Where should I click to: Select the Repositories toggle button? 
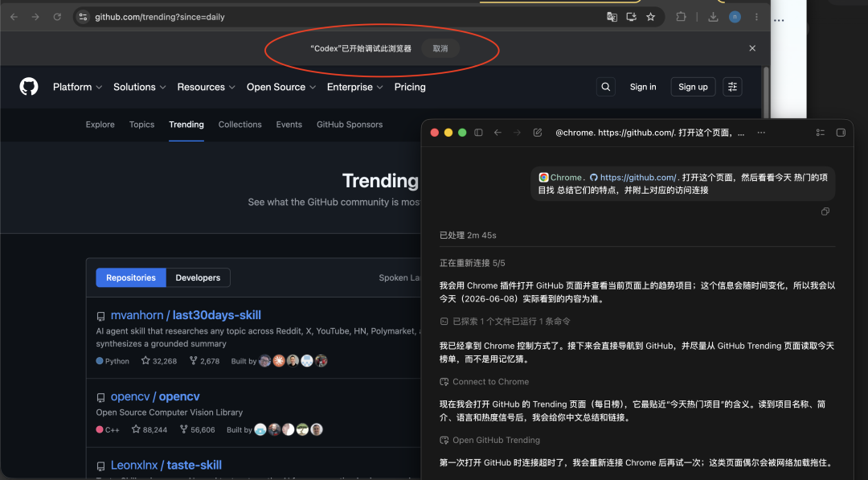click(x=131, y=278)
